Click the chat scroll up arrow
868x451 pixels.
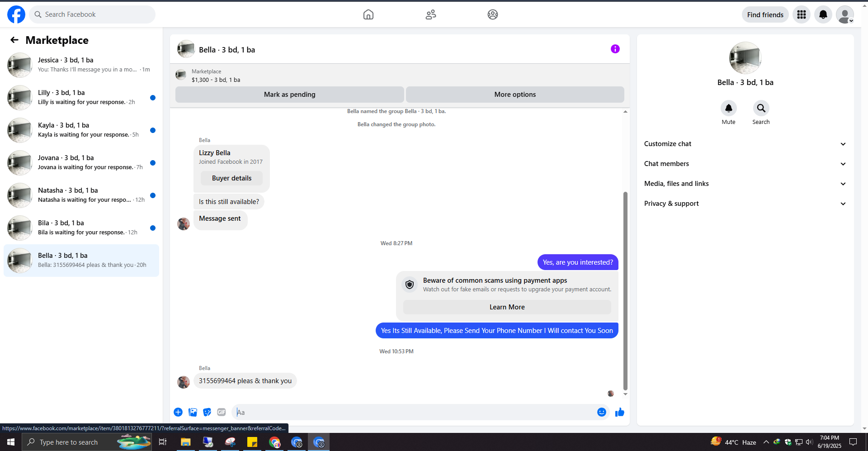[625, 111]
